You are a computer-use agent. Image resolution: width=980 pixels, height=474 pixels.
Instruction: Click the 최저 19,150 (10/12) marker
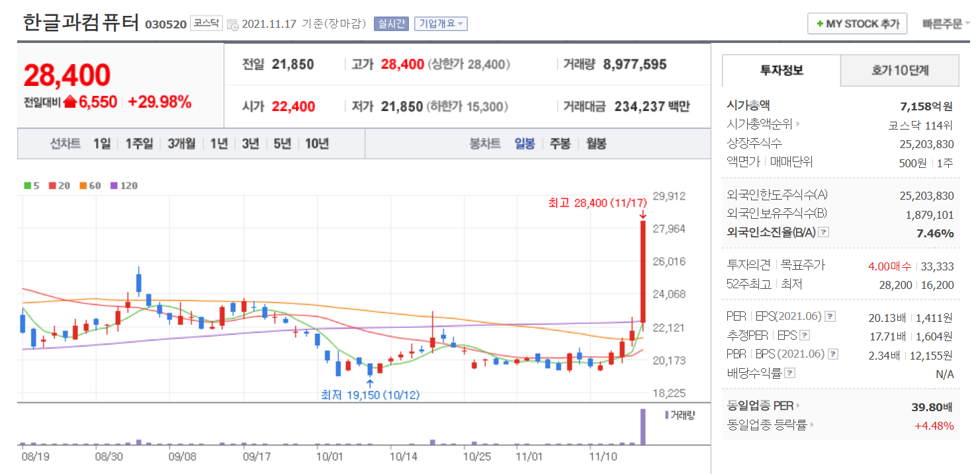[x=370, y=395]
